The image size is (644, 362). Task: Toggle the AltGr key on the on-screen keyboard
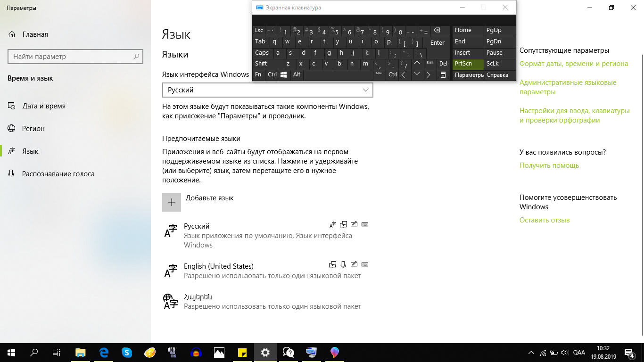point(380,74)
